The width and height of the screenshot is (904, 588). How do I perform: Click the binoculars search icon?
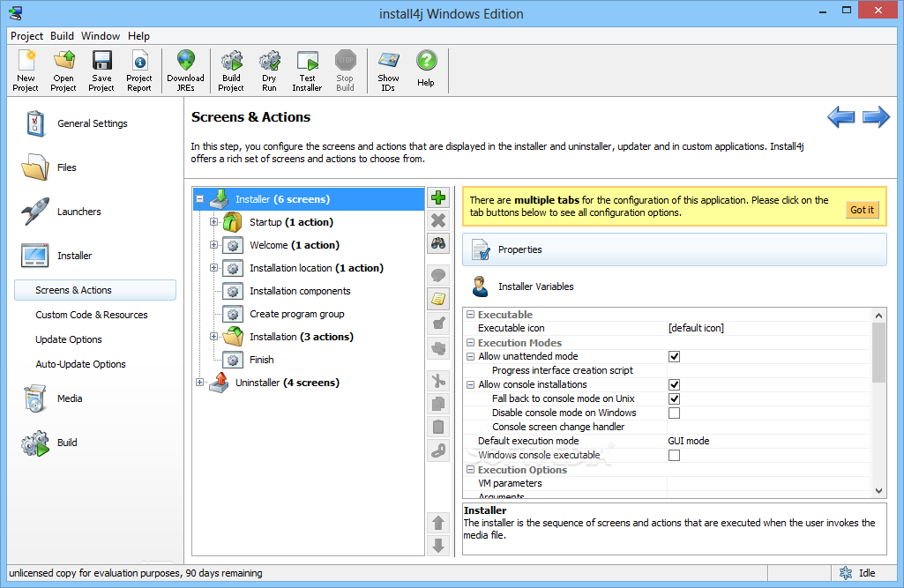[438, 242]
